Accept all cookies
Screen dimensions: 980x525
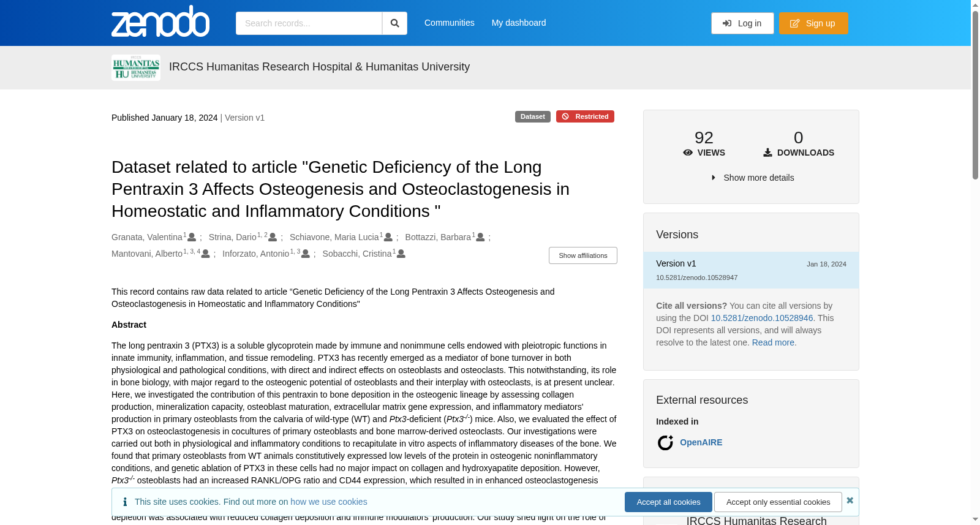click(x=668, y=502)
